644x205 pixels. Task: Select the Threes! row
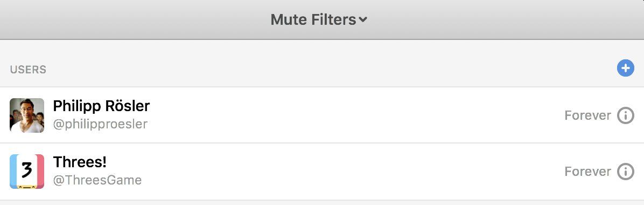pyautogui.click(x=322, y=172)
